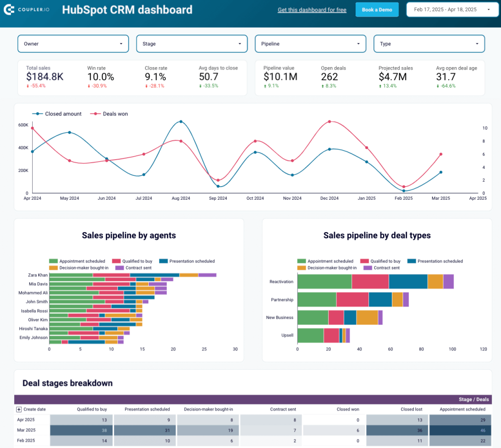Toggle the Deals won legend entry

(x=109, y=114)
